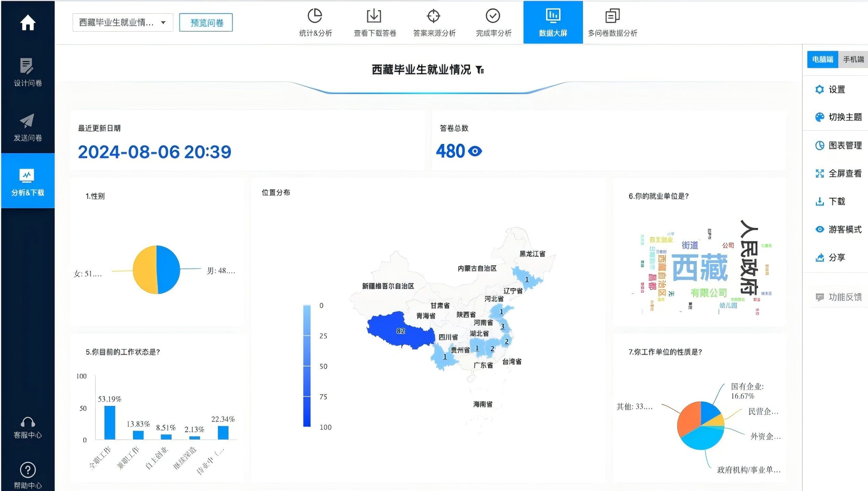868x491 pixels.
Task: Click 切换主题 palette icon
Action: [819, 117]
